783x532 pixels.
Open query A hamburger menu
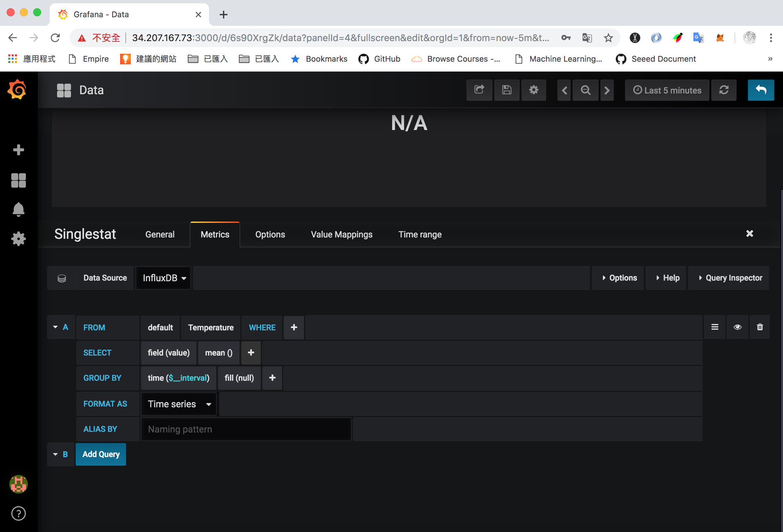pyautogui.click(x=715, y=327)
